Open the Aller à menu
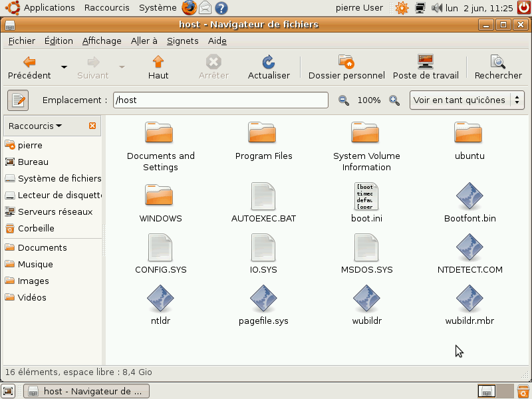Image resolution: width=532 pixels, height=399 pixels. tap(144, 41)
